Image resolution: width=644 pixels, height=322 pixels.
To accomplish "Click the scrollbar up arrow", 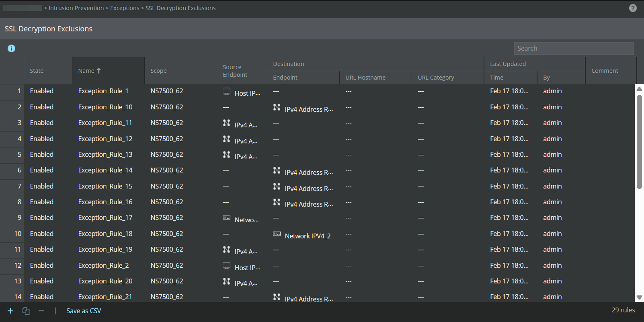I will coord(639,89).
